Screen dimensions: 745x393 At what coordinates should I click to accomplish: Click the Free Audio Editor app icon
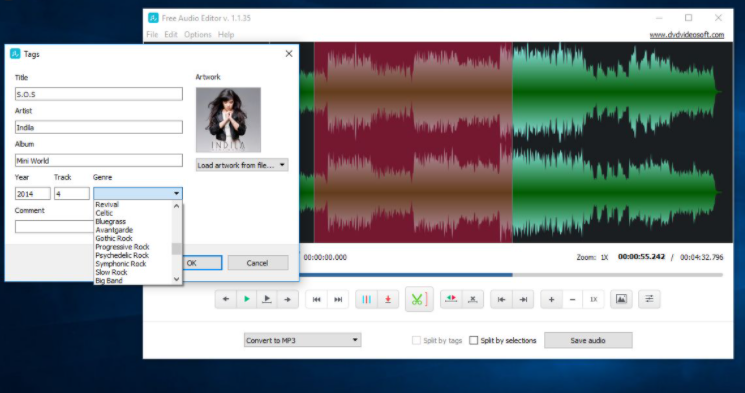(x=153, y=18)
